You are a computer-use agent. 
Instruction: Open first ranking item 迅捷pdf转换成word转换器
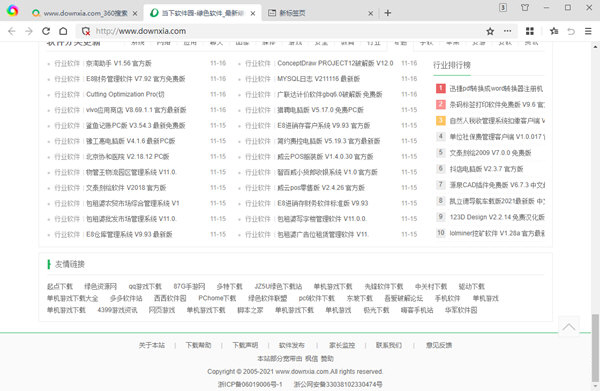[x=496, y=89]
